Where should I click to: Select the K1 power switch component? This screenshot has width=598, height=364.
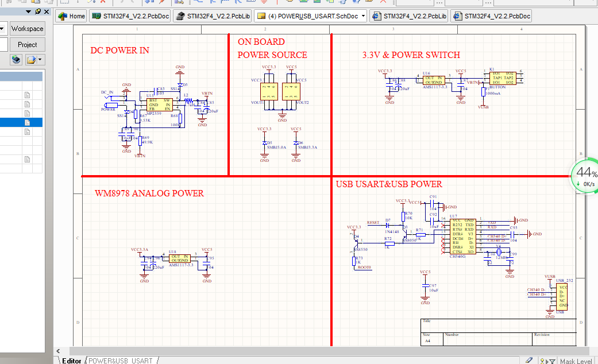coord(503,78)
